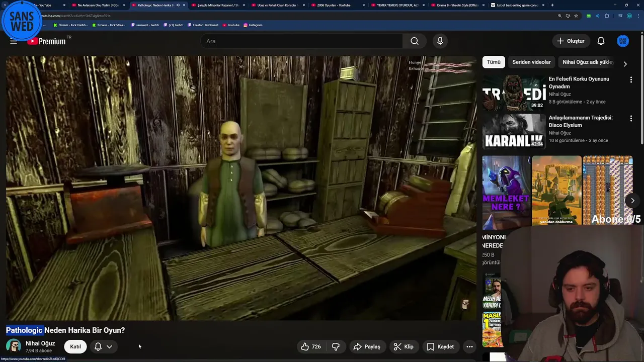Image resolution: width=644 pixels, height=362 pixels.
Task: Open 'MEMLEKET NERE?' Shorts thumbnail
Action: (506, 193)
